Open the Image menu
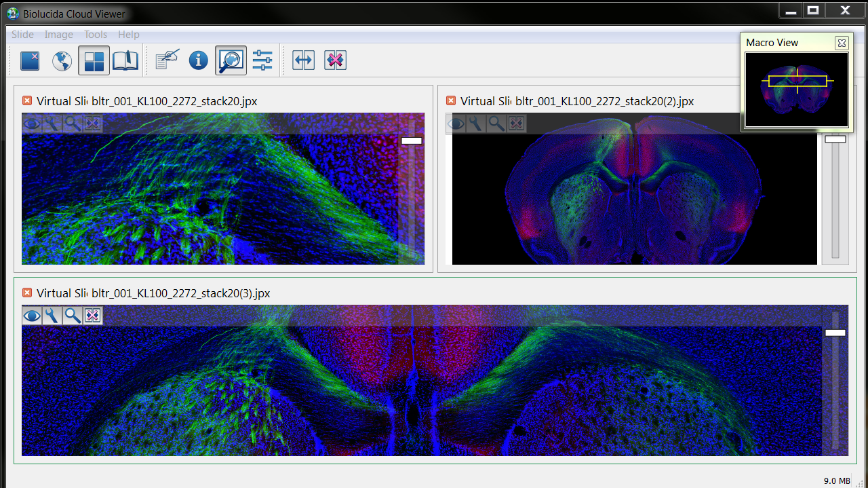This screenshot has width=868, height=488. coord(59,35)
